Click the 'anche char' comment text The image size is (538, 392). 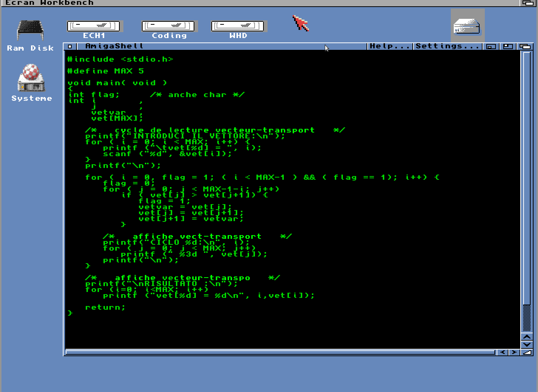(197, 95)
